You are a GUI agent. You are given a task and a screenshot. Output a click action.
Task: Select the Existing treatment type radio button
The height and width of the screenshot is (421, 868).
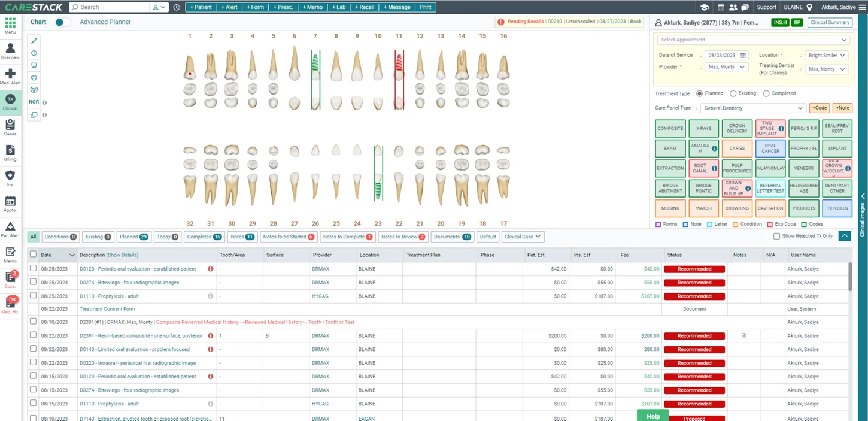coord(733,93)
